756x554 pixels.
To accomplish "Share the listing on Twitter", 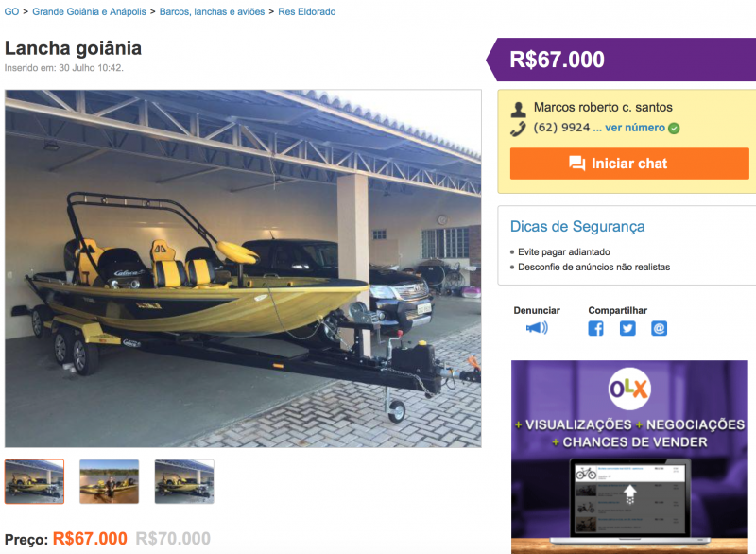I will (627, 328).
